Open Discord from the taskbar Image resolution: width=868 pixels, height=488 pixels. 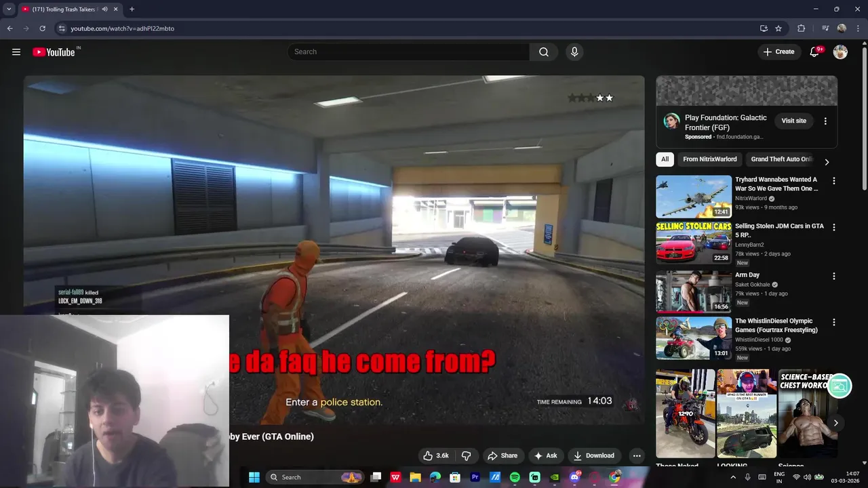[575, 477]
